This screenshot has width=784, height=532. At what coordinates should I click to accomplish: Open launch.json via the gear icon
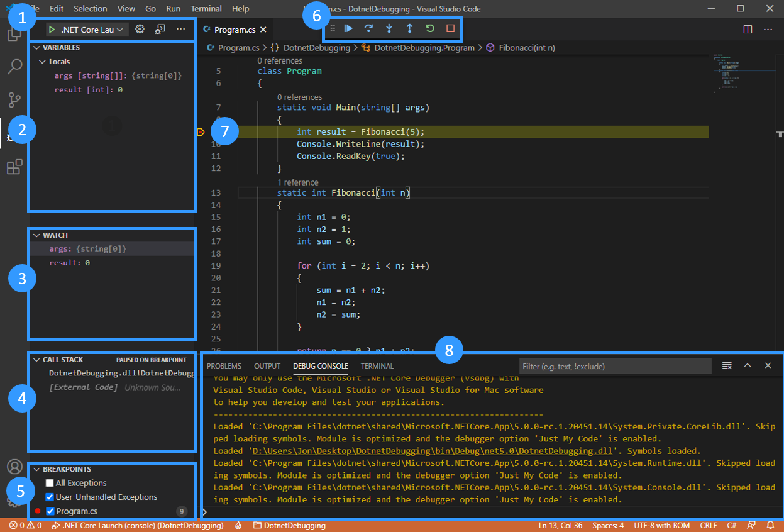point(140,28)
